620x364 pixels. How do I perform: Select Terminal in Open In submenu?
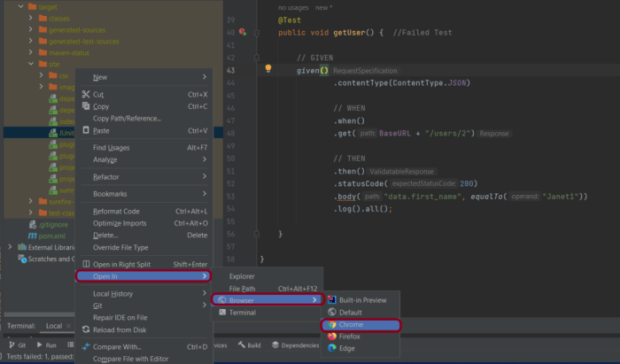point(267,313)
